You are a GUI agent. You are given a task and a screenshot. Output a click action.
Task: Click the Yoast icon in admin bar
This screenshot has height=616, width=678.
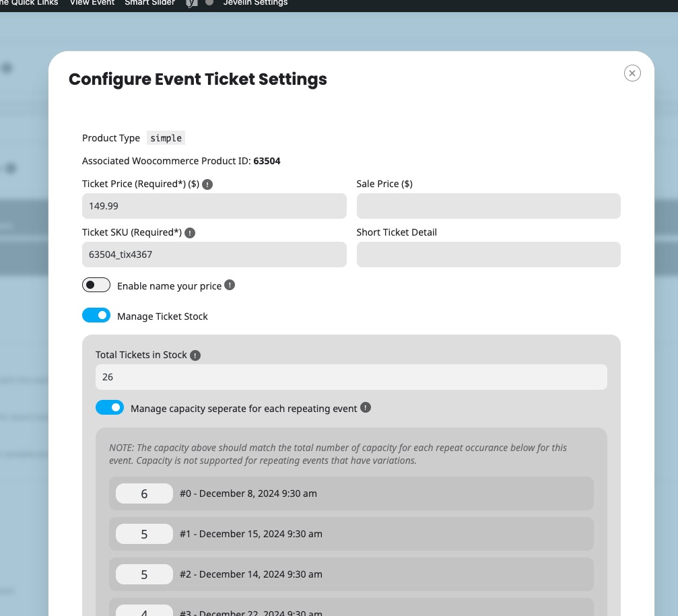[x=192, y=3]
